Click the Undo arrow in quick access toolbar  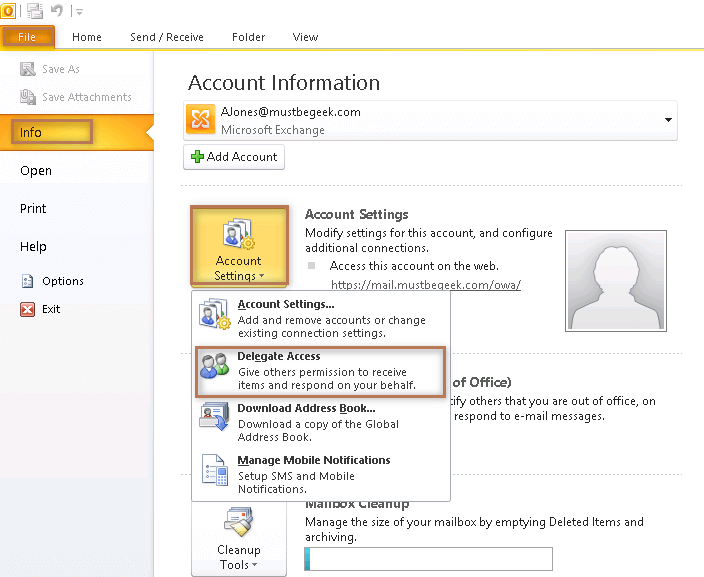coord(57,11)
